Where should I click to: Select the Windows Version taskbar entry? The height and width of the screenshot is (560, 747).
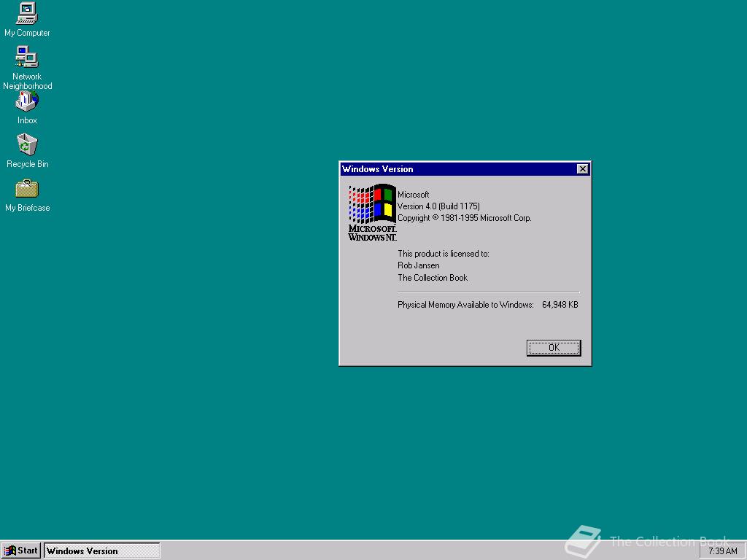101,551
